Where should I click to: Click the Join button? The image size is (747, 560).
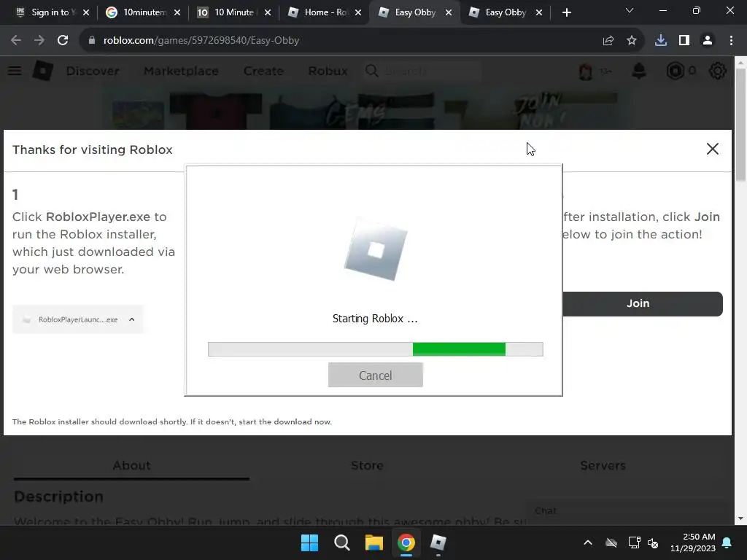(x=643, y=304)
